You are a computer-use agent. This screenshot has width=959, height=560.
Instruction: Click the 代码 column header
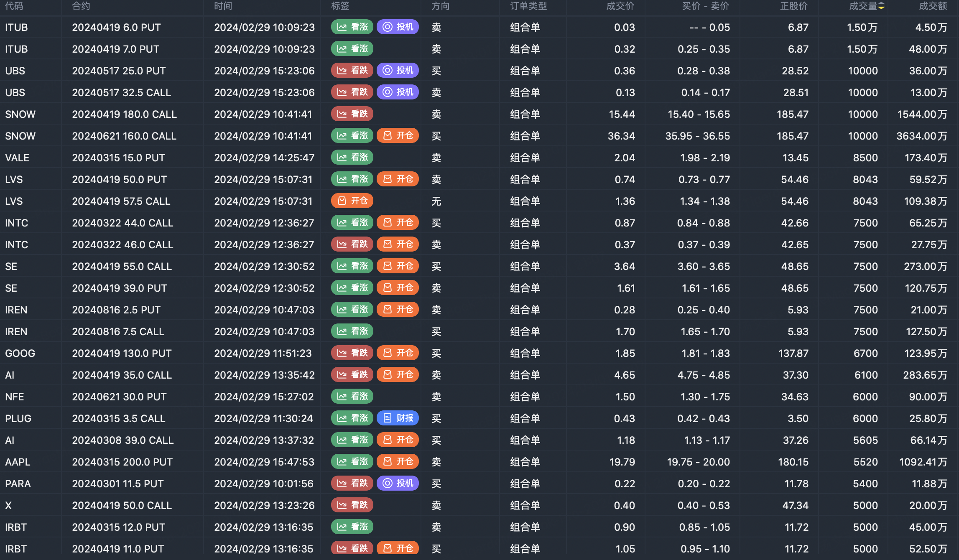[14, 6]
